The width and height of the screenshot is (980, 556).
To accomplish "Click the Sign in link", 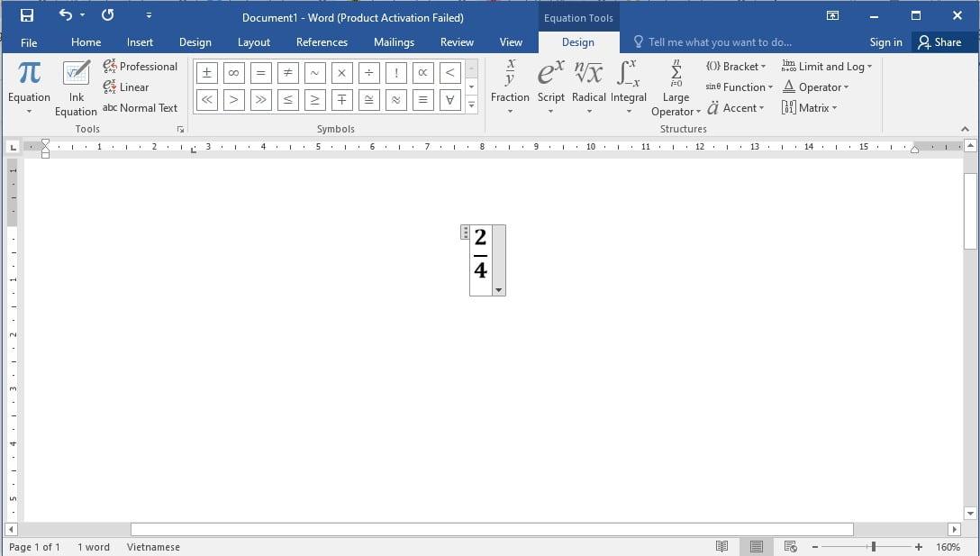I will click(885, 41).
